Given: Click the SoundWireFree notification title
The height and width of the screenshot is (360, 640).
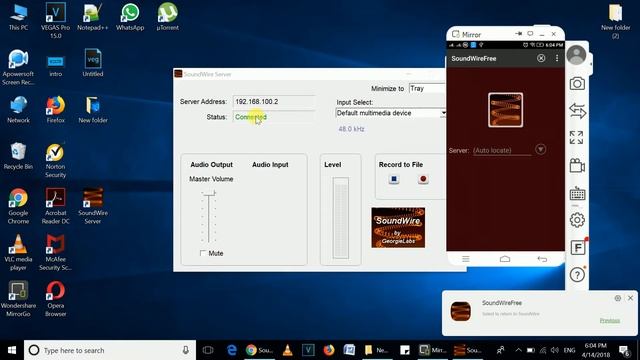Looking at the screenshot, I should click(x=502, y=303).
